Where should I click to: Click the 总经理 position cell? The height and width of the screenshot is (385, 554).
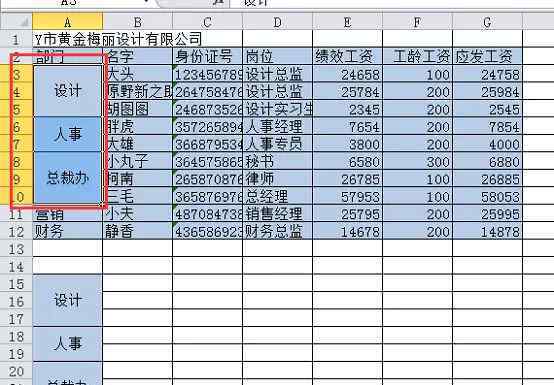point(277,196)
